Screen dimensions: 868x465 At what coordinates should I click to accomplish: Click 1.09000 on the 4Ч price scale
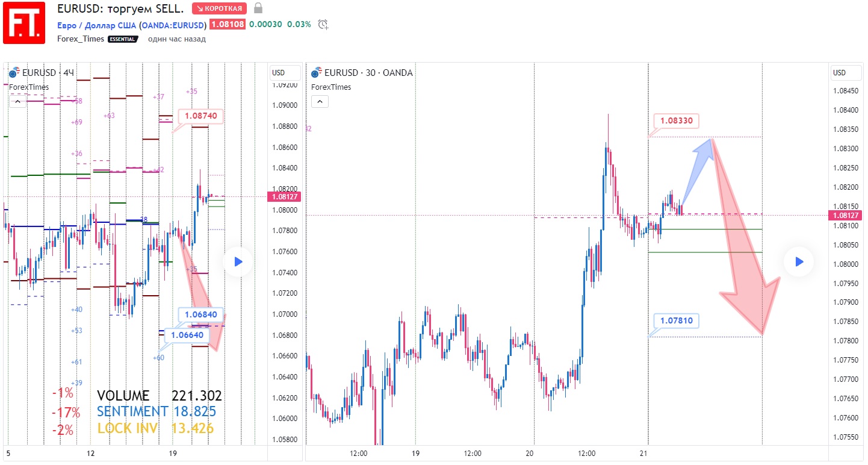(285, 105)
